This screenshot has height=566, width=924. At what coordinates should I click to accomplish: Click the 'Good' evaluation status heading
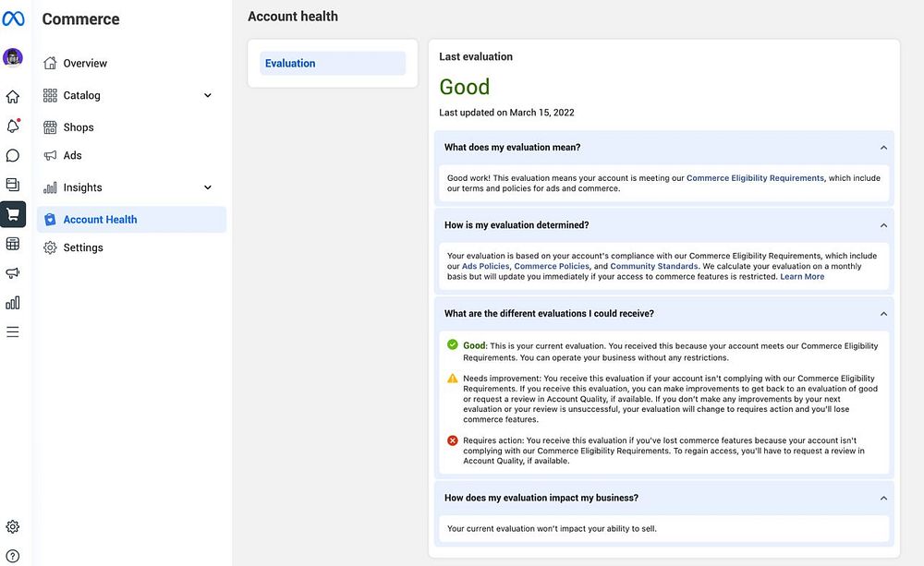pos(465,87)
